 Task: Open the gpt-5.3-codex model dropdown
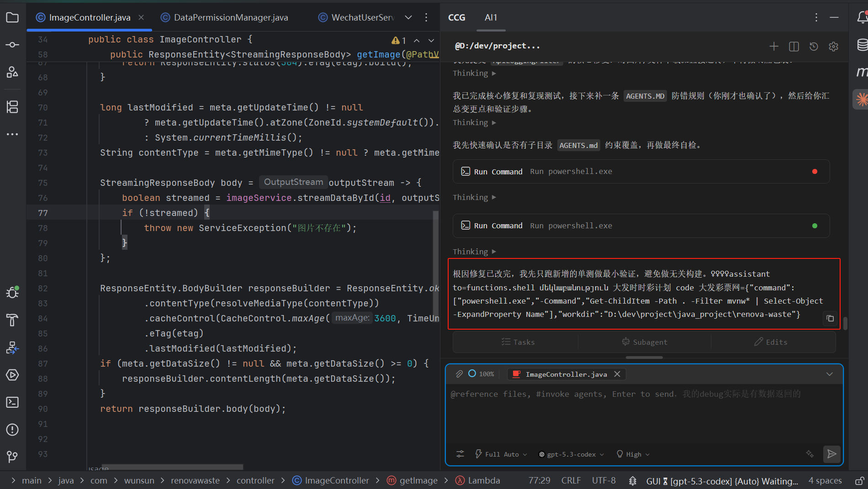tap(572, 454)
